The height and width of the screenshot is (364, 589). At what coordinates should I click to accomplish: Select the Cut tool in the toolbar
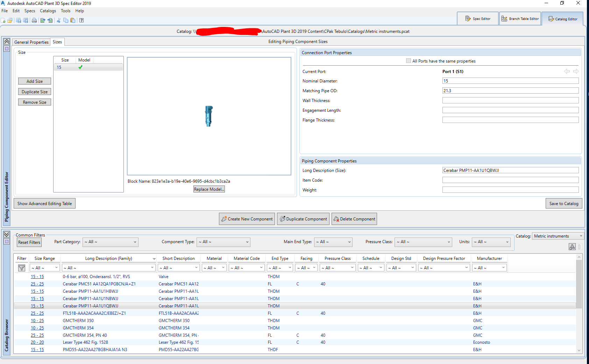coord(58,20)
